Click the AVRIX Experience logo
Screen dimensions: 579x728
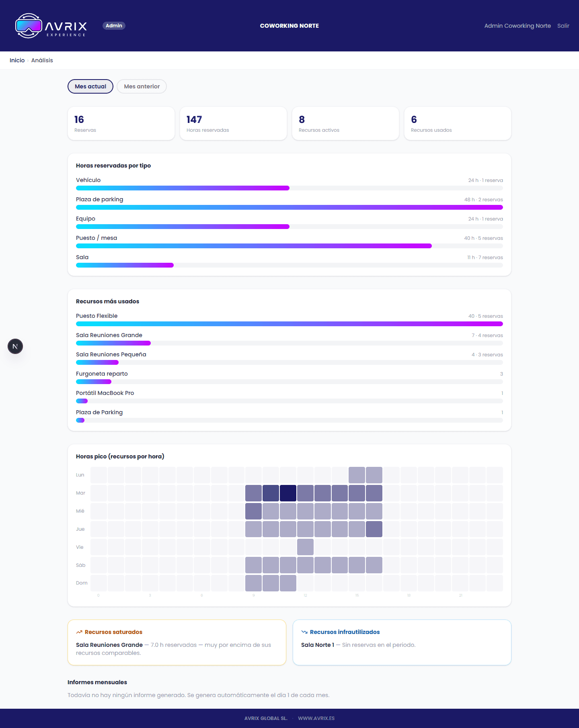(x=51, y=26)
